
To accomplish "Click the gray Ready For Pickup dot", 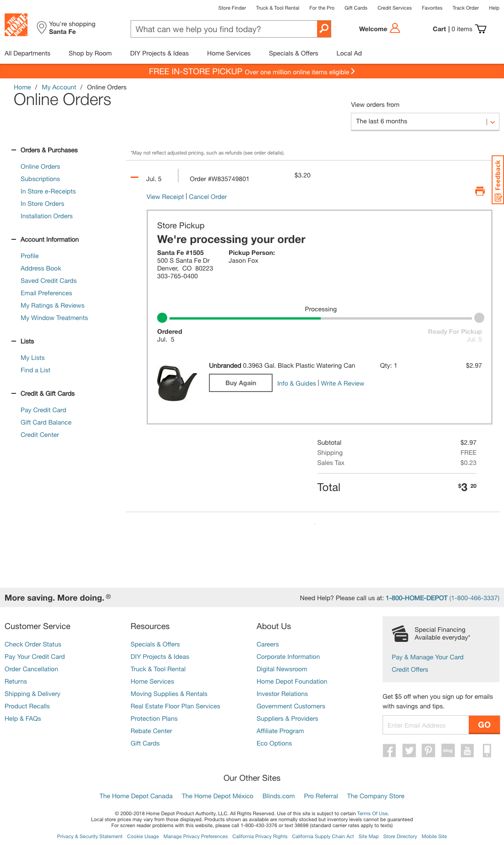I will 479,318.
